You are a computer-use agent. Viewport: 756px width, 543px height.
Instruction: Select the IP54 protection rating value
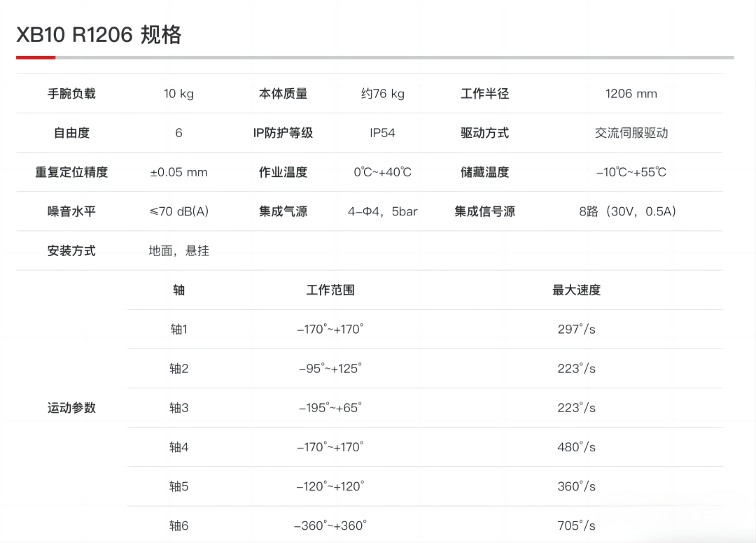tap(382, 133)
